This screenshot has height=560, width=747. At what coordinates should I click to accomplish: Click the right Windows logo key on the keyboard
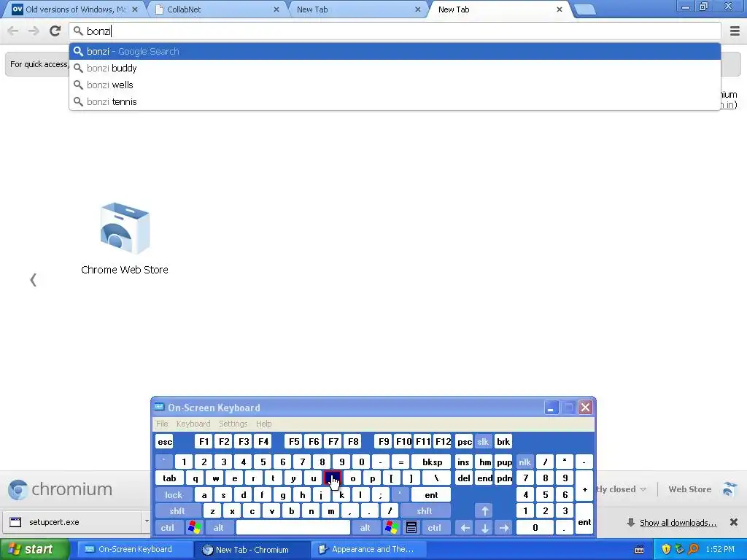(x=392, y=528)
